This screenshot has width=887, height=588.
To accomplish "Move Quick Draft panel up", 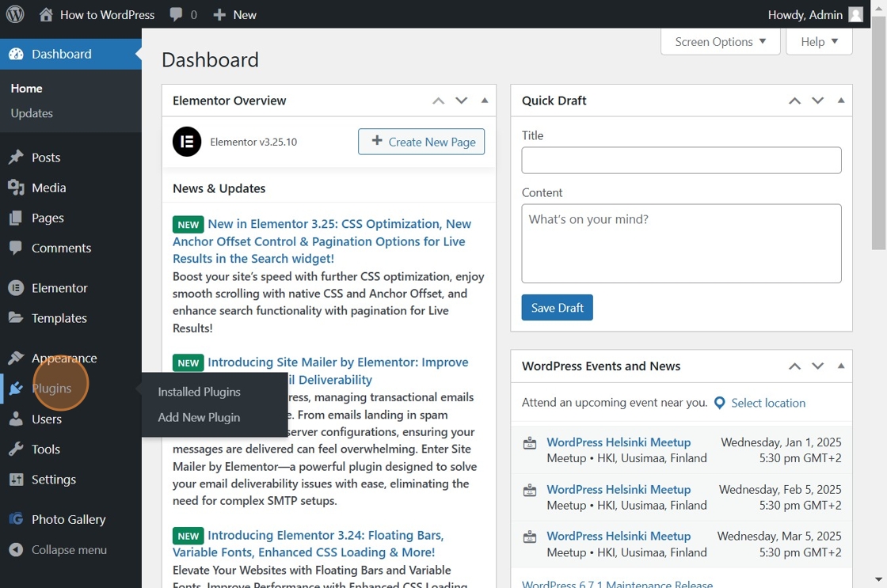I will coord(795,101).
